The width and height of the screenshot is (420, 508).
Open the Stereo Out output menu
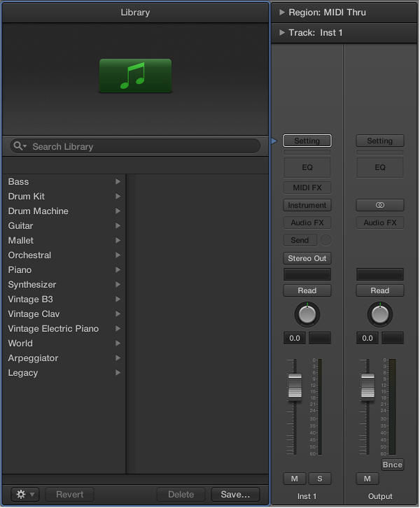(307, 258)
